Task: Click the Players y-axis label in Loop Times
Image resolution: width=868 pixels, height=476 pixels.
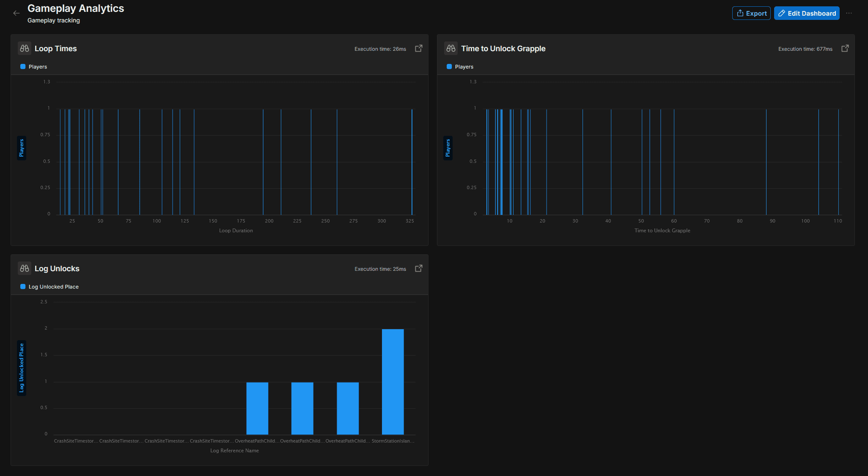Action: [22, 148]
